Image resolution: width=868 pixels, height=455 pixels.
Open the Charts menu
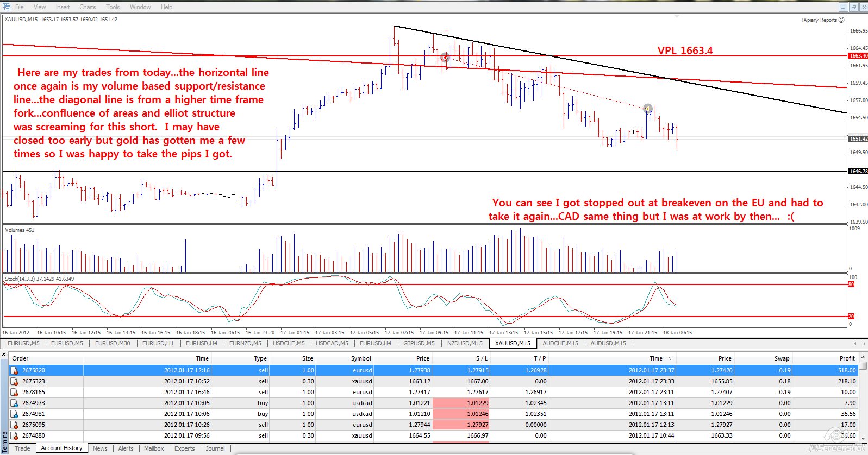coord(88,7)
